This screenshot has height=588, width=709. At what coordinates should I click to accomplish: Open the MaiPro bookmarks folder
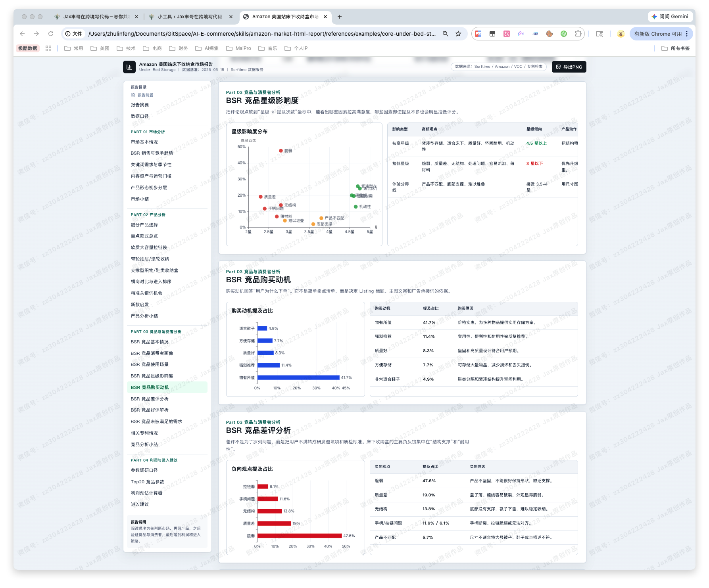pos(238,48)
